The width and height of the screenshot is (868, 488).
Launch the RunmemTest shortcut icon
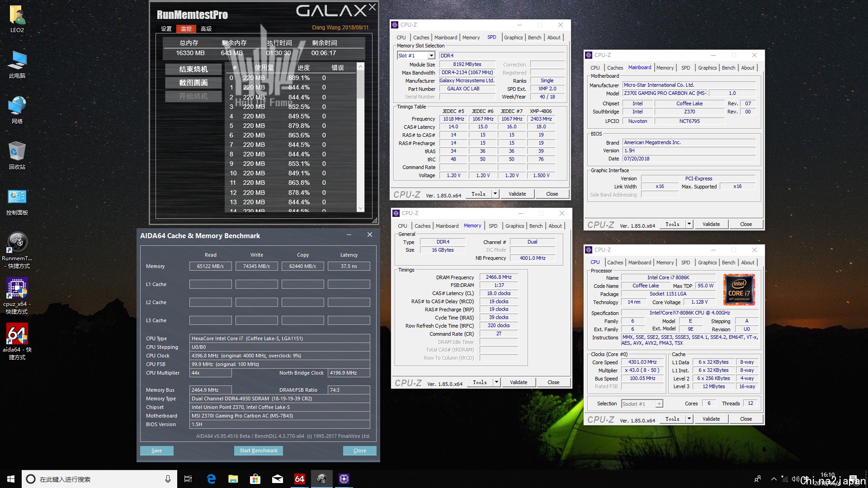tap(17, 250)
